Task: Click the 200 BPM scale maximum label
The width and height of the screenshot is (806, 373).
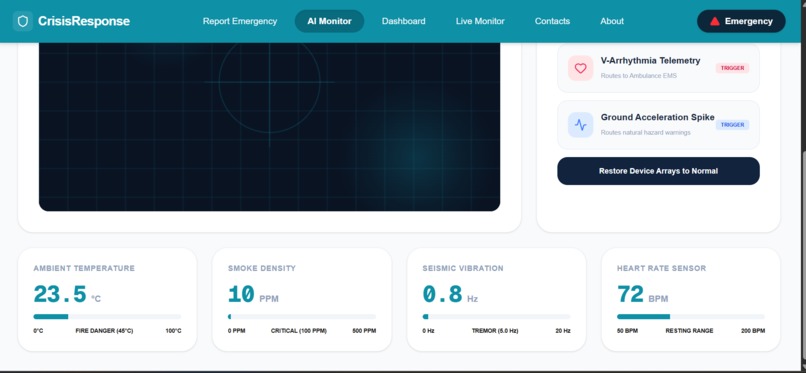Action: 753,331
